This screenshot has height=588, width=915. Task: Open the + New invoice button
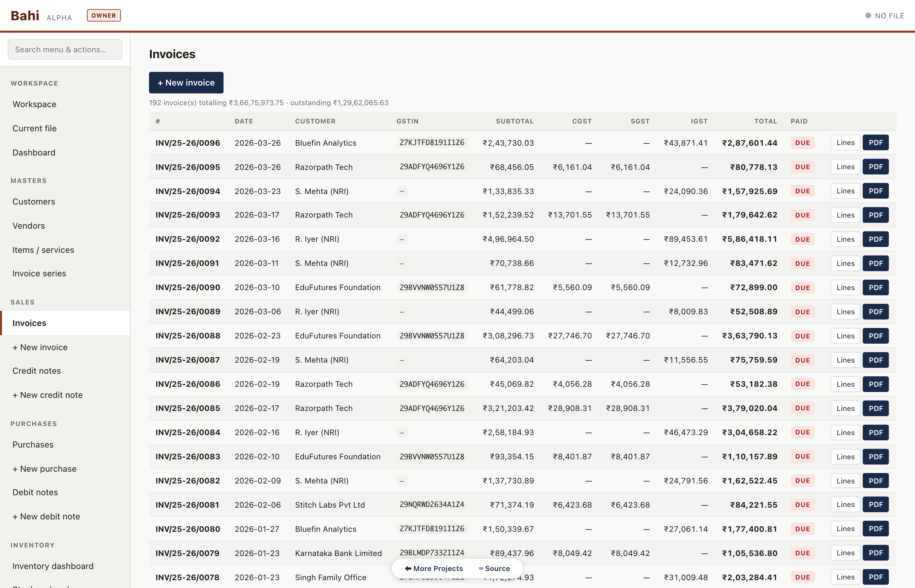pos(186,82)
